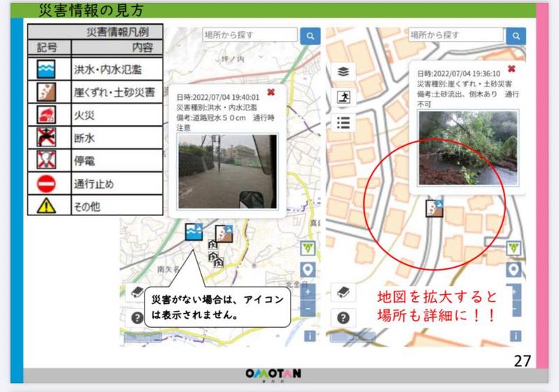Focus the right map's 場所から探す search box
The height and width of the screenshot is (392, 559).
tap(456, 35)
